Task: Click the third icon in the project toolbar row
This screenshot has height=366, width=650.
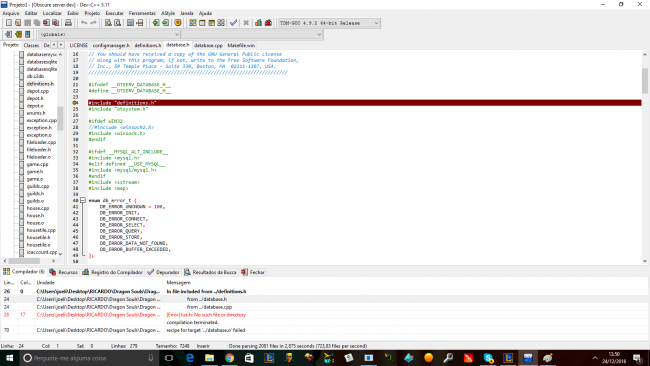Action: tap(27, 34)
